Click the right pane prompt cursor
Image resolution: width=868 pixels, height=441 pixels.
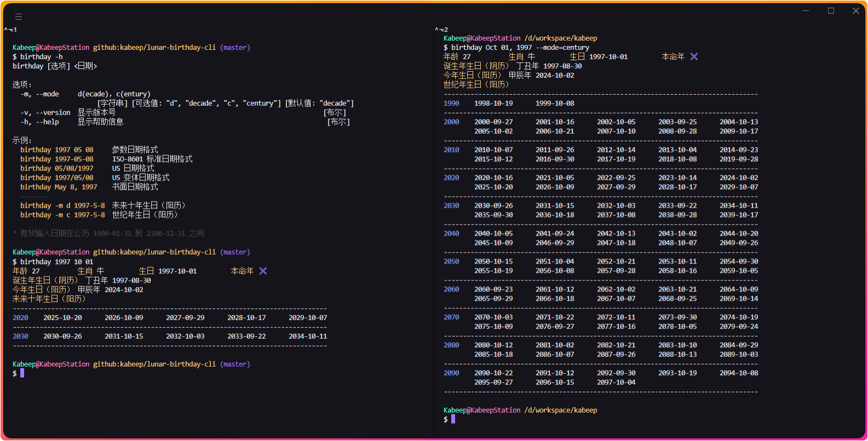(x=453, y=419)
